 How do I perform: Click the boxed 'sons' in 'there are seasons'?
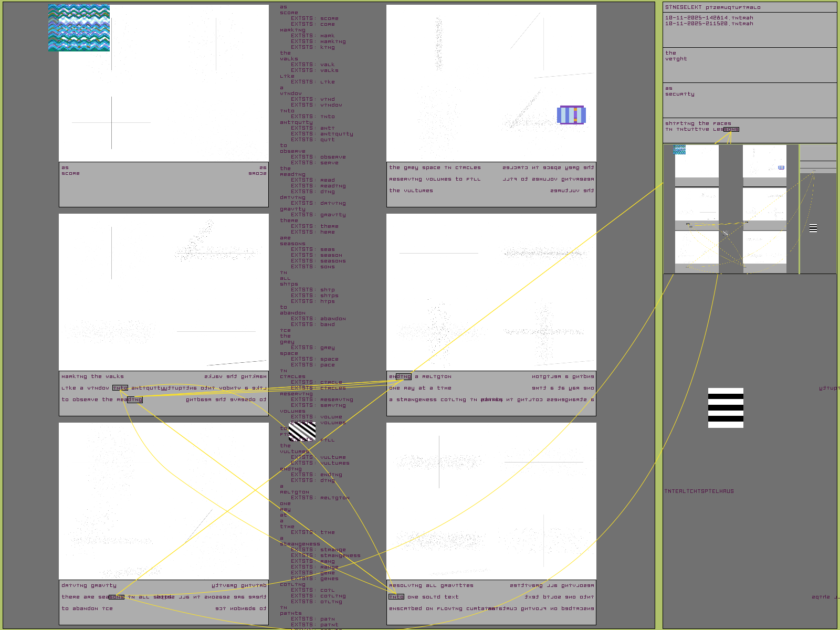coord(117,597)
